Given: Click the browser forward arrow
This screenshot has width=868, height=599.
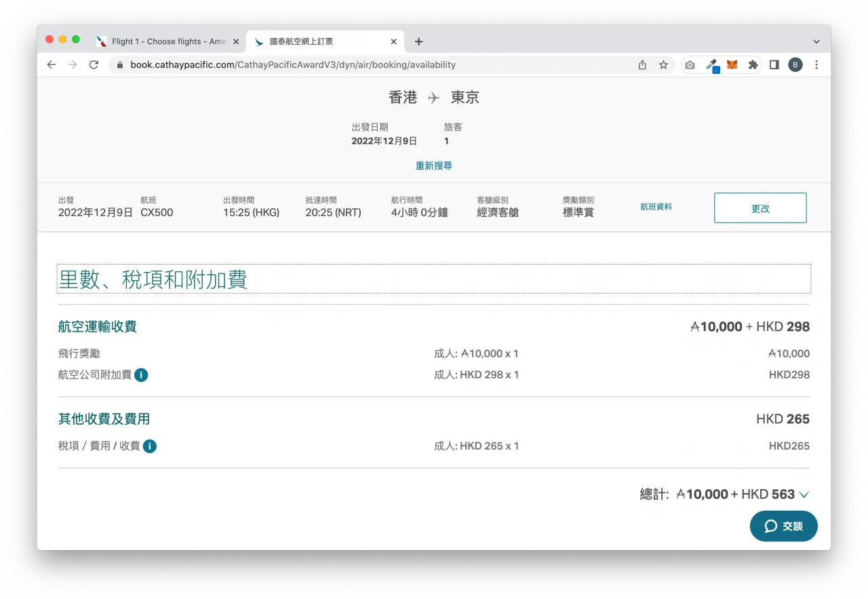Looking at the screenshot, I should point(73,64).
